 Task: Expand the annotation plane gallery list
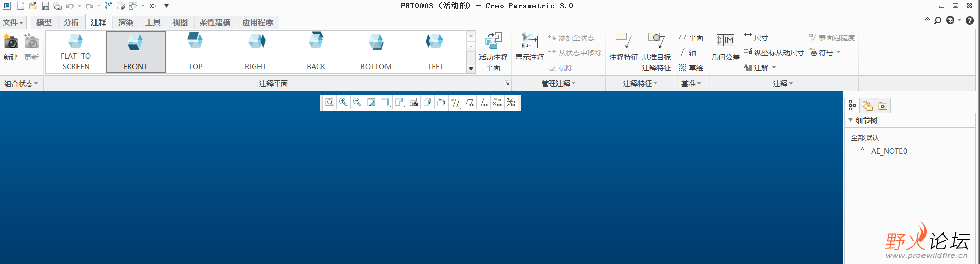[x=471, y=69]
